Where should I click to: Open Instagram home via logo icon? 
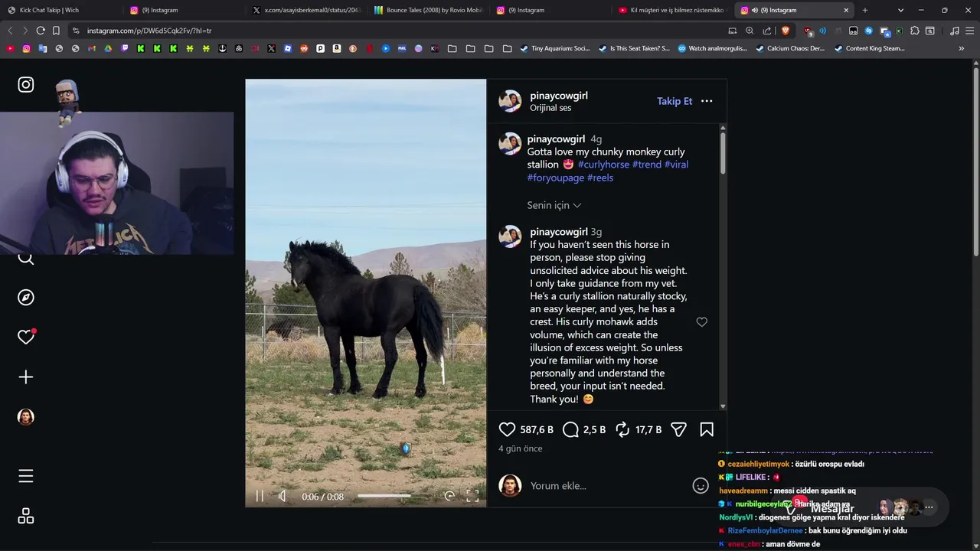pyautogui.click(x=26, y=85)
